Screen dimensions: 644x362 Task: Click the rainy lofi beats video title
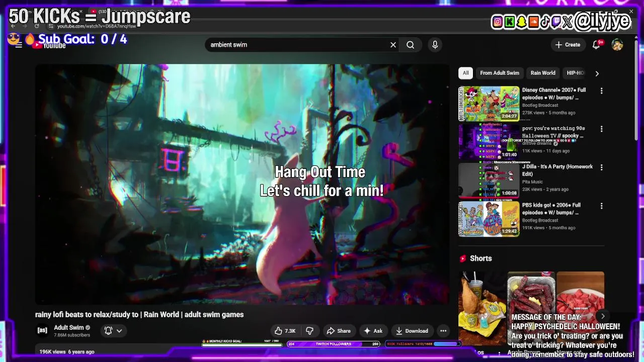click(139, 315)
